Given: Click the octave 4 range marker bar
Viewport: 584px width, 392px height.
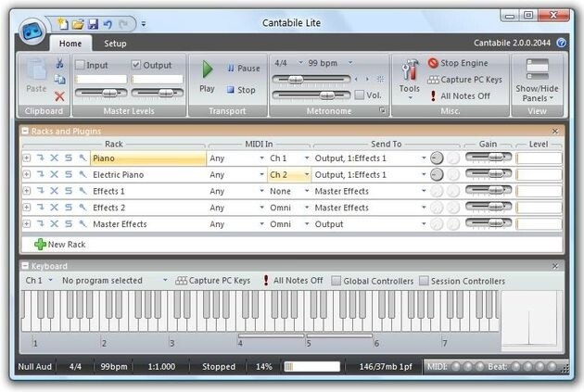Looking at the screenshot, I should click(271, 335).
